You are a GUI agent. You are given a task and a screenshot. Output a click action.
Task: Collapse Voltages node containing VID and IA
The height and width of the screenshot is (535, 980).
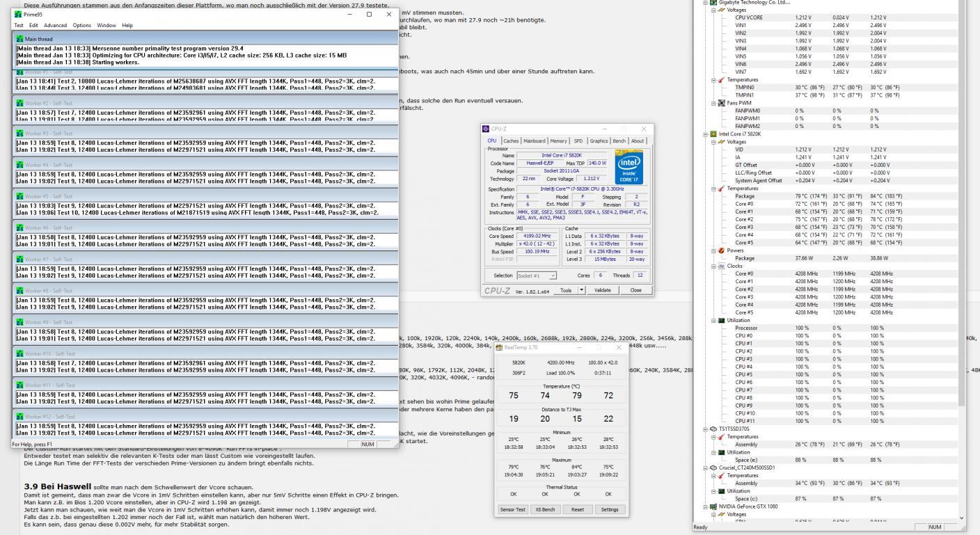(713, 142)
